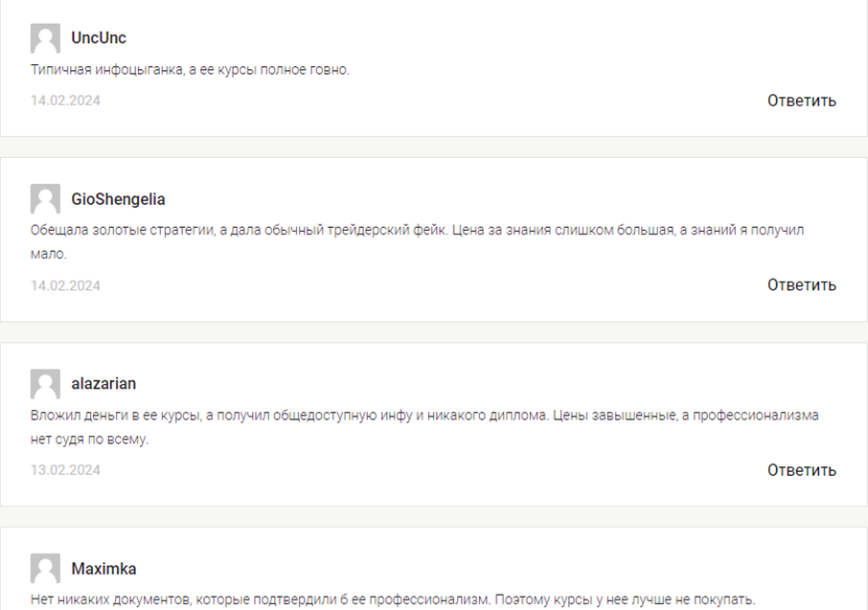Open GioShengelia's username profile
The height and width of the screenshot is (610, 868).
(x=118, y=199)
